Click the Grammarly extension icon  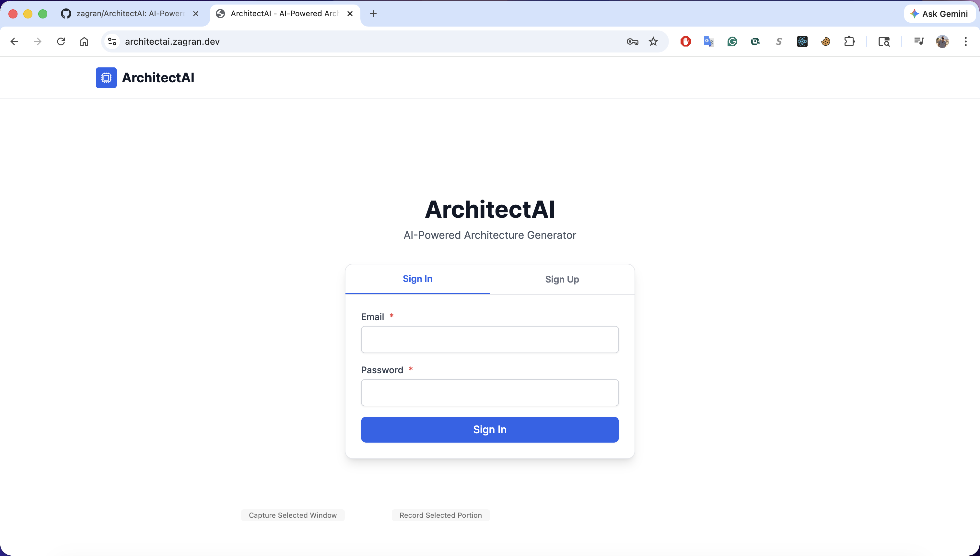click(732, 41)
